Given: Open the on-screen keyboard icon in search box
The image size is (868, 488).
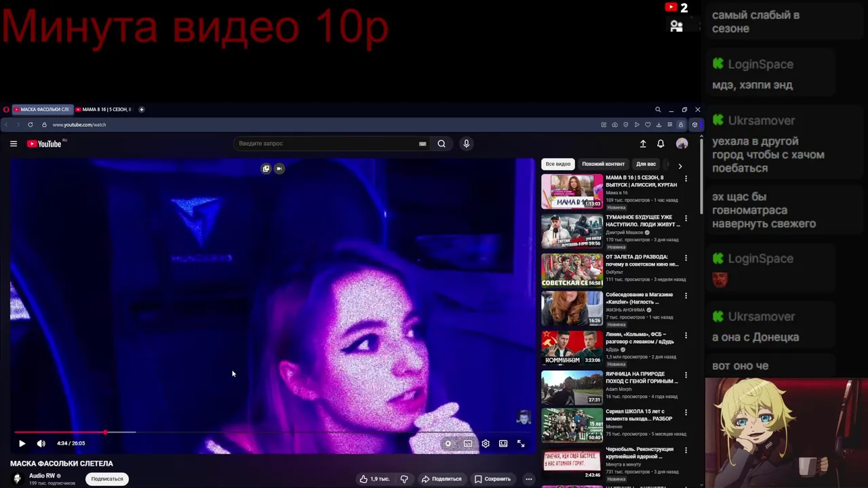Looking at the screenshot, I should 422,144.
